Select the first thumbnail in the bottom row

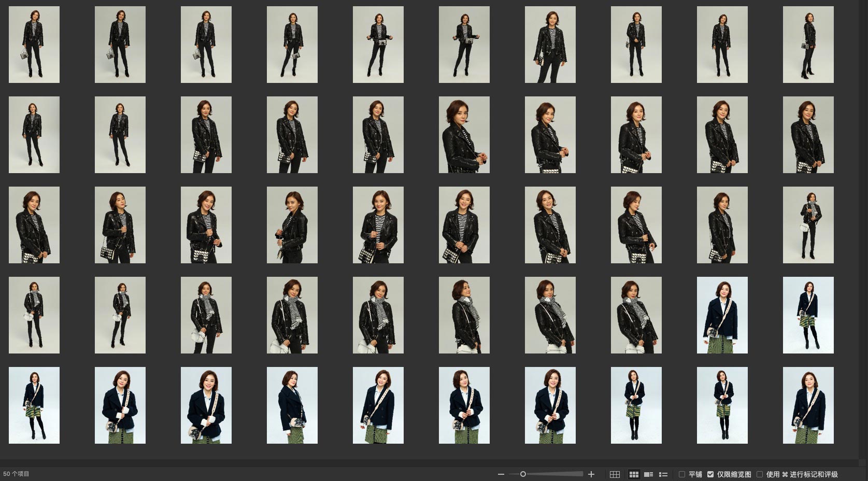[34, 405]
